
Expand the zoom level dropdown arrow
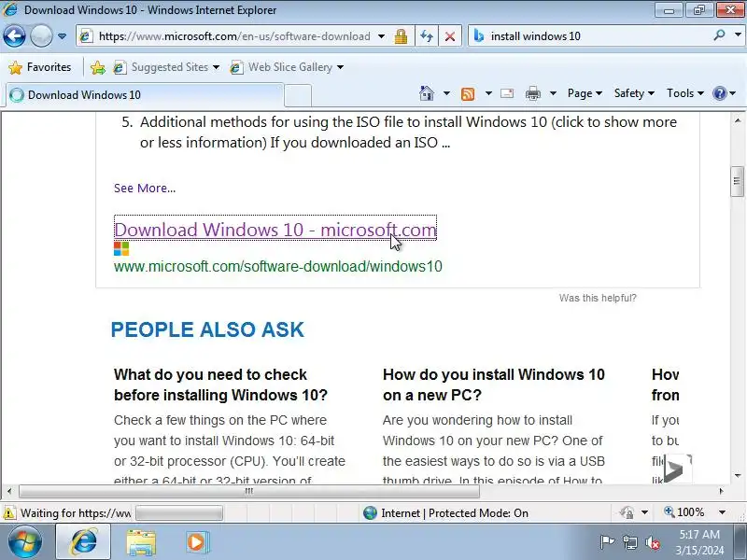click(x=723, y=512)
